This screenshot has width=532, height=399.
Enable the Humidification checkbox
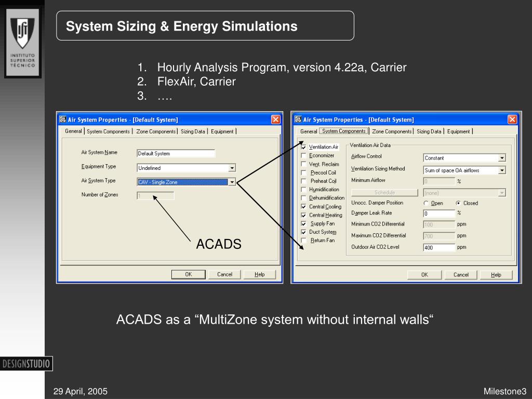tap(303, 189)
